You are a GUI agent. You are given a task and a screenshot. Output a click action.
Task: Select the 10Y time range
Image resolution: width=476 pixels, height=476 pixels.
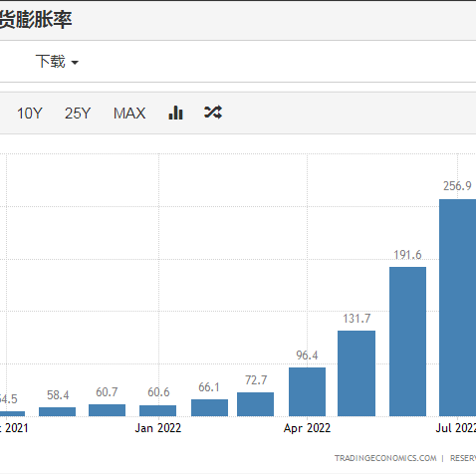point(30,114)
